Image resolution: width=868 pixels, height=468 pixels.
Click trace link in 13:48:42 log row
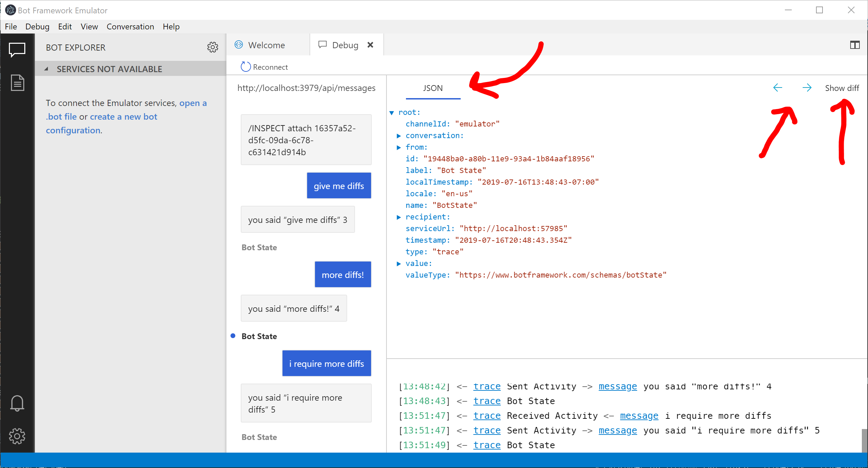point(487,386)
